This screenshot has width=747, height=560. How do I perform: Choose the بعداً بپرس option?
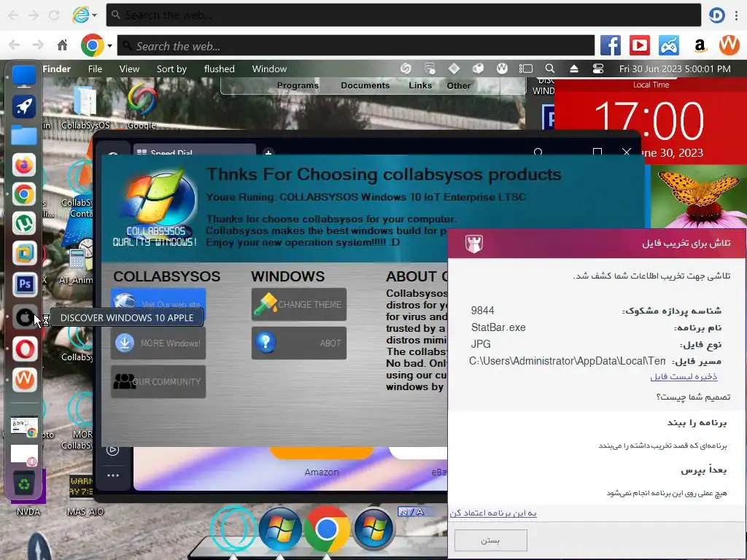click(704, 470)
